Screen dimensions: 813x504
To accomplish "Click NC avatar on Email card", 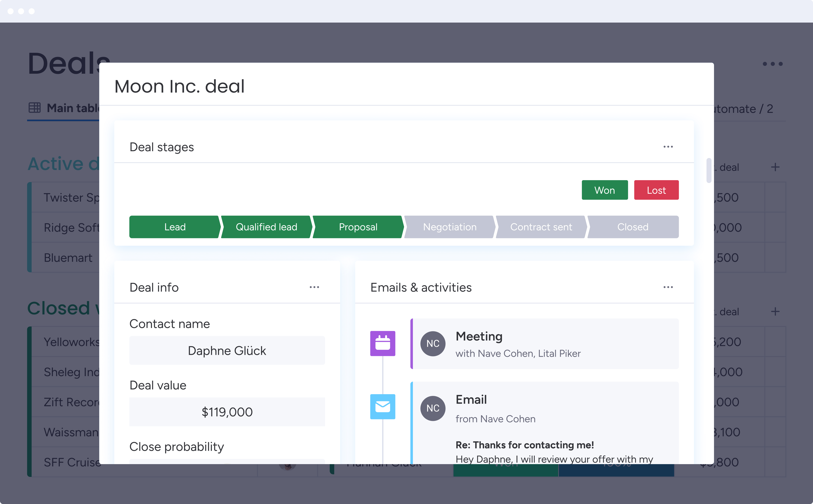I will (x=432, y=408).
